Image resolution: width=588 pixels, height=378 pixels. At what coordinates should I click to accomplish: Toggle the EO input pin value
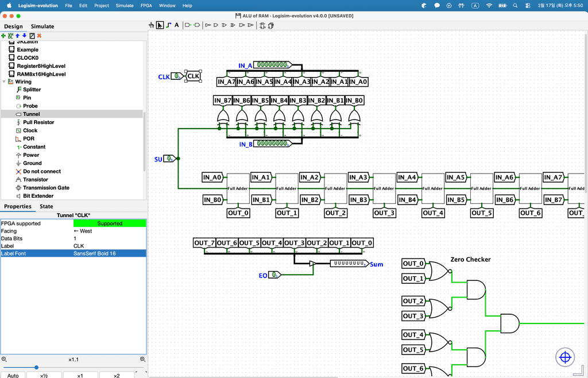[274, 275]
